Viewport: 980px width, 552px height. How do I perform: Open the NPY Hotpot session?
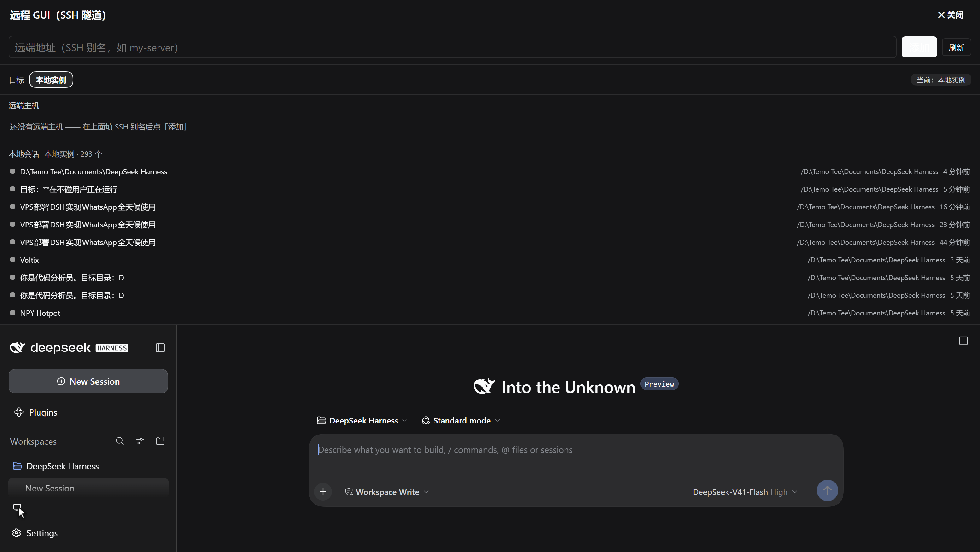pos(490,313)
